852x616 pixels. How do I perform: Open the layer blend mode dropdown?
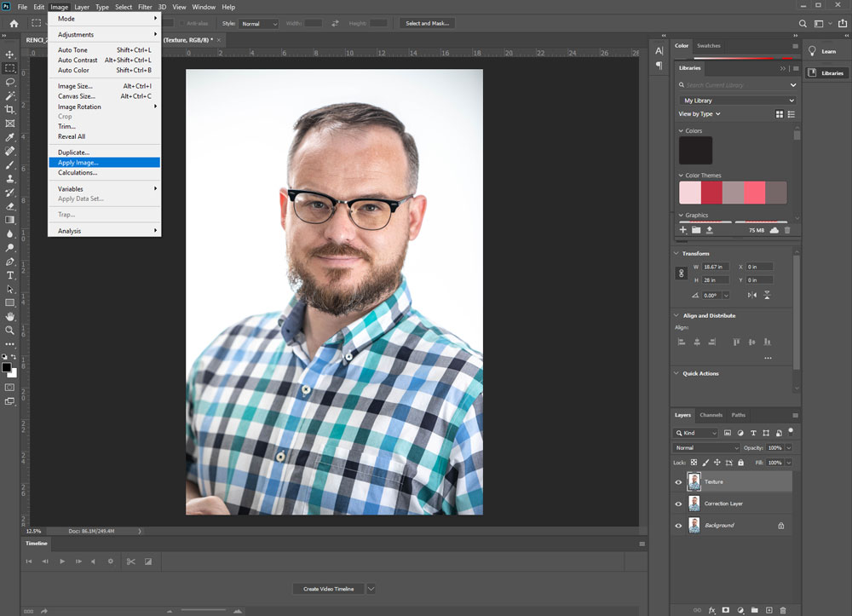[x=706, y=448]
